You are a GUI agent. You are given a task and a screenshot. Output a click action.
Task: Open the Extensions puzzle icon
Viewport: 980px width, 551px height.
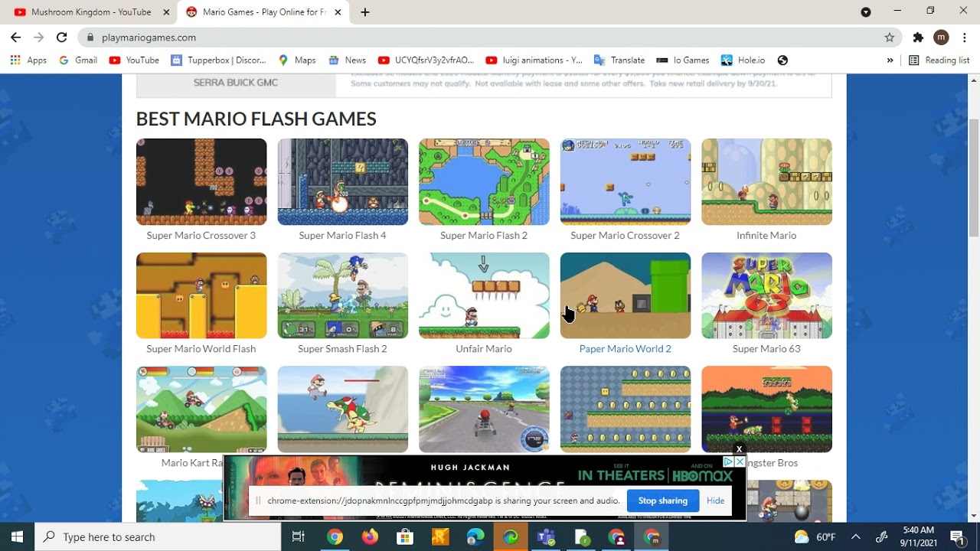pos(918,37)
